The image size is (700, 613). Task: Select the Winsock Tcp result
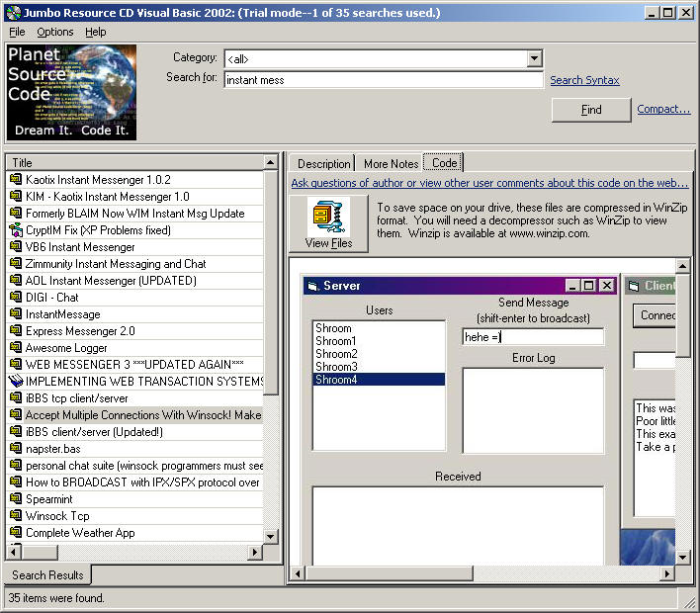click(x=134, y=516)
